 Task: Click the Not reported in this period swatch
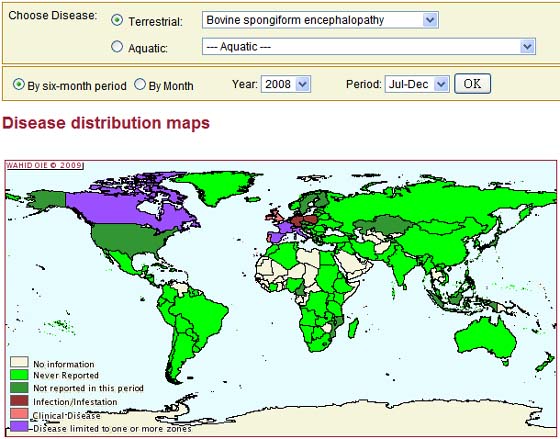click(19, 388)
